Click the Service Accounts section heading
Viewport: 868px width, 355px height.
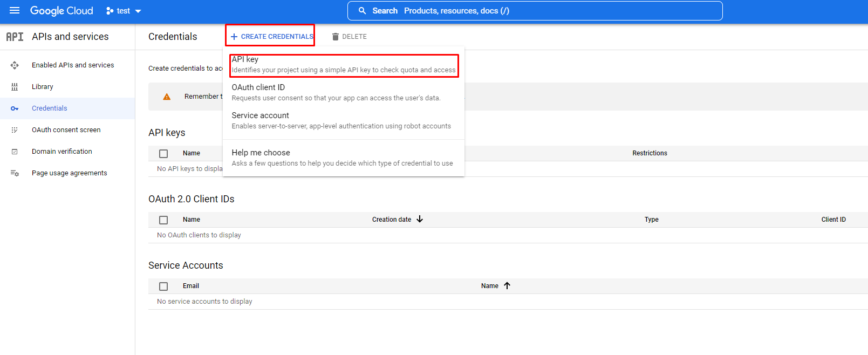click(x=186, y=265)
